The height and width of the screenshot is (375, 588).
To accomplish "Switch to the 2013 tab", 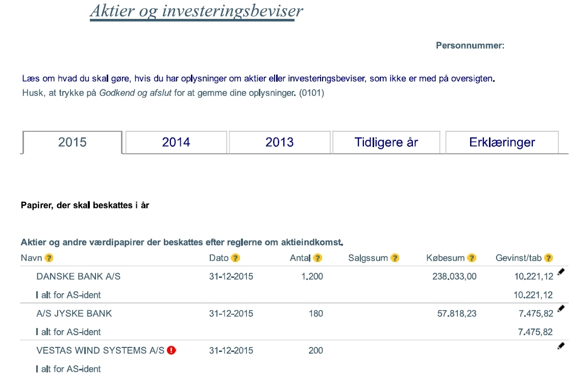I will pos(279,142).
